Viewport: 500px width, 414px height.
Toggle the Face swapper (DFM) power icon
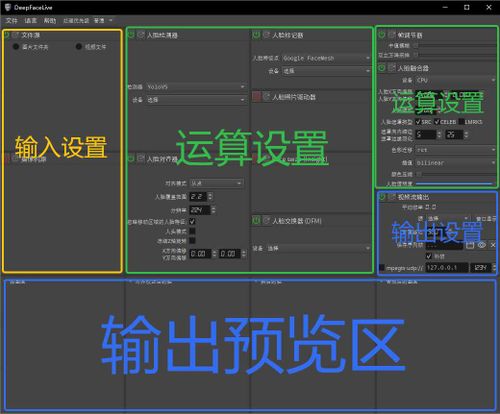click(x=256, y=220)
